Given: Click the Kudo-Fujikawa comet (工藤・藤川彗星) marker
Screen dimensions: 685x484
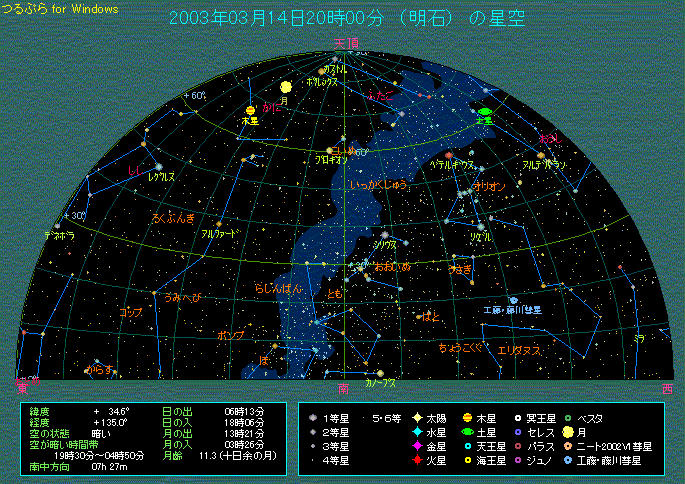Looking at the screenshot, I should coord(513,300).
